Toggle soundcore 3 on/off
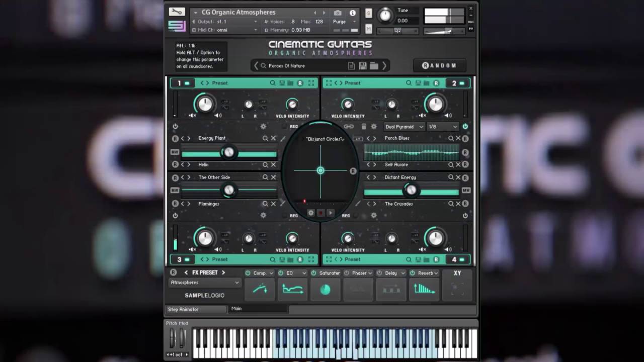This screenshot has height=362, width=644. [x=183, y=259]
